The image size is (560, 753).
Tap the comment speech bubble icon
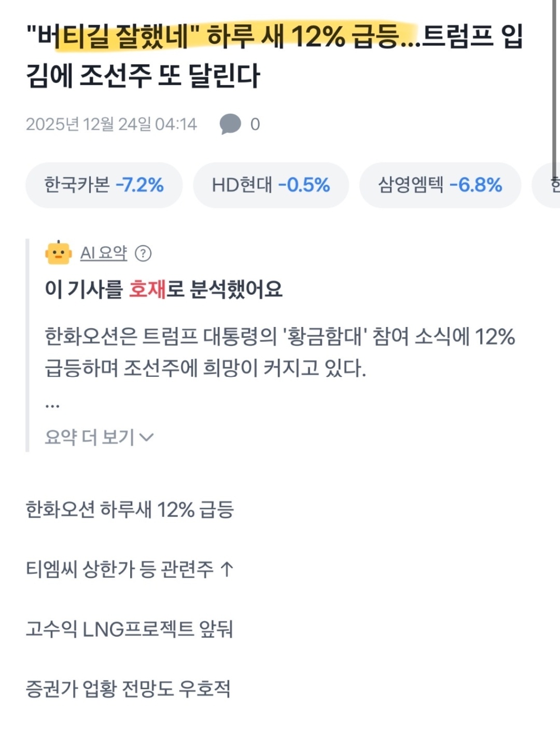pos(230,124)
